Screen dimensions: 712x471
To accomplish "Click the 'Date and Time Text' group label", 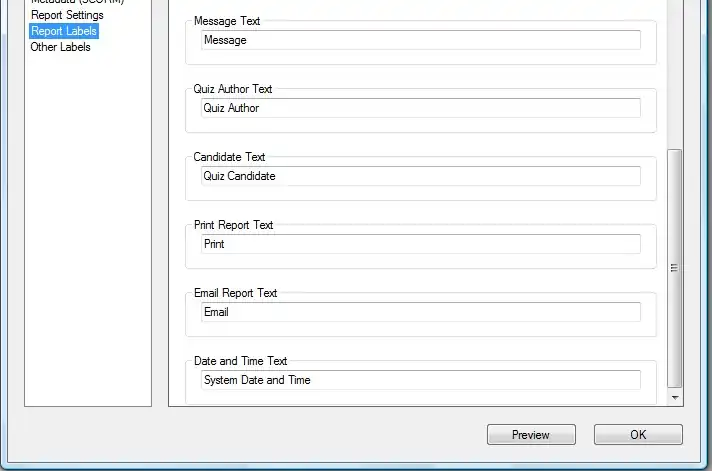I will (x=240, y=361).
